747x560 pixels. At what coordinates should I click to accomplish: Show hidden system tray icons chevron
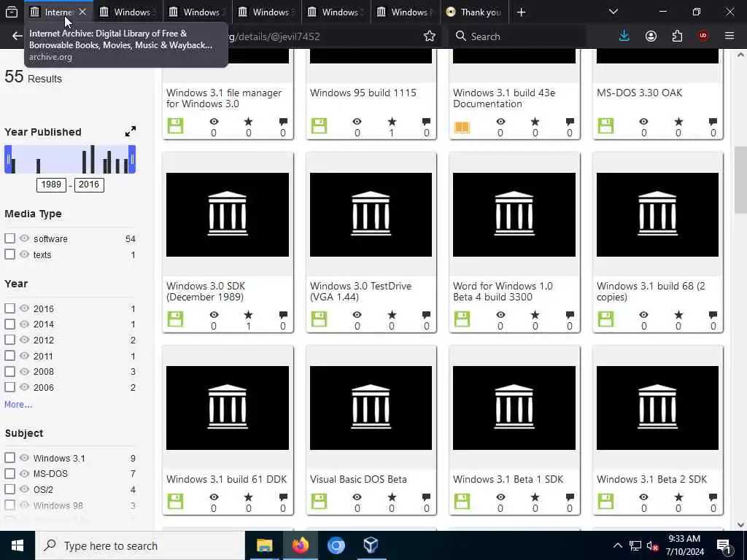617,545
